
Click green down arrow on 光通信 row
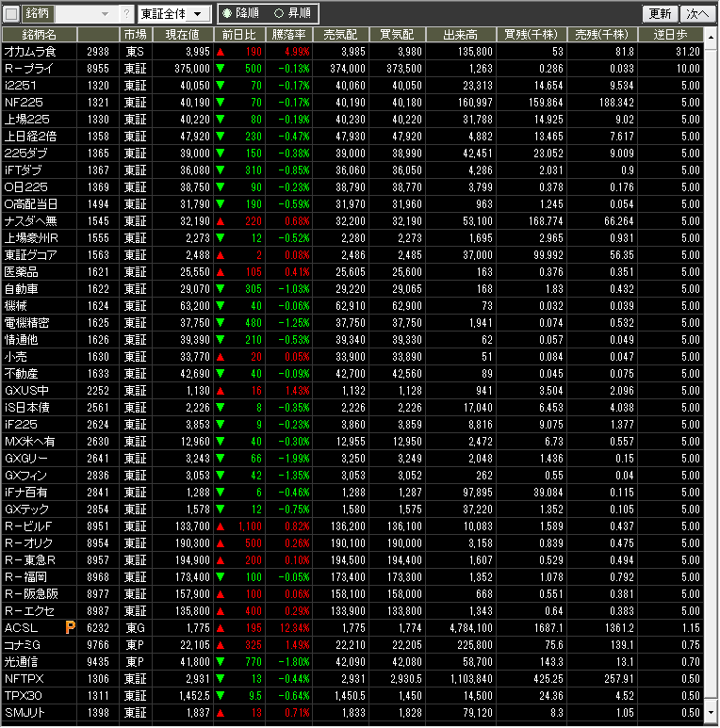(221, 662)
